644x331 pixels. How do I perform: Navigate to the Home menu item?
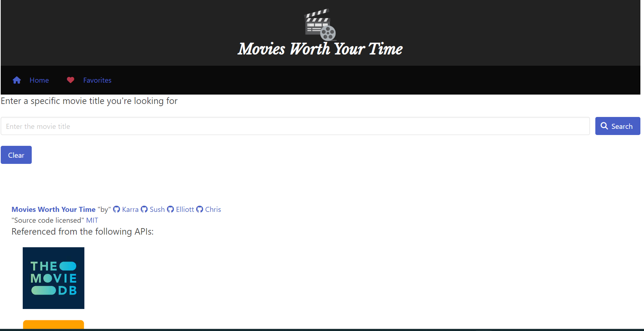(39, 80)
